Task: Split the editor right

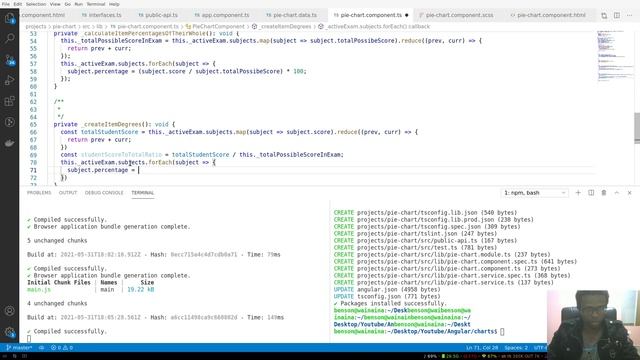Action: [x=617, y=15]
